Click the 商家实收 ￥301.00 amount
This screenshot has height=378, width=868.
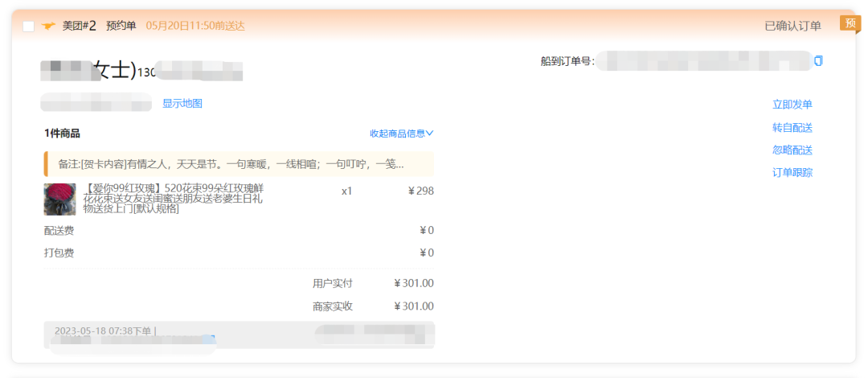(414, 306)
